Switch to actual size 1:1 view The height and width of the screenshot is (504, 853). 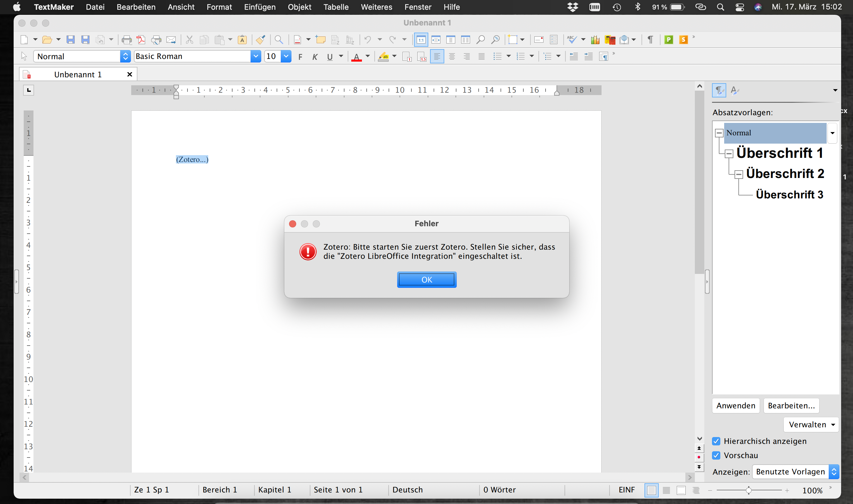421,40
